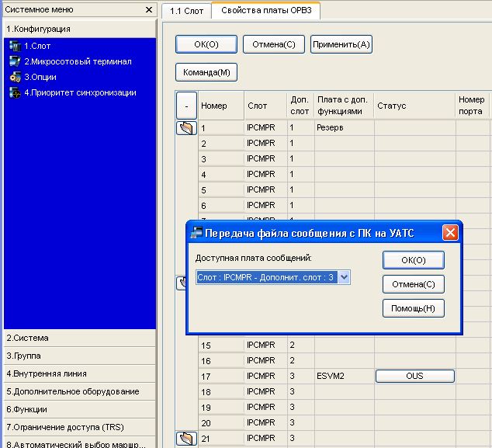Switch to the 1.1 Слот tab
The width and height of the screenshot is (492, 448).
(187, 11)
